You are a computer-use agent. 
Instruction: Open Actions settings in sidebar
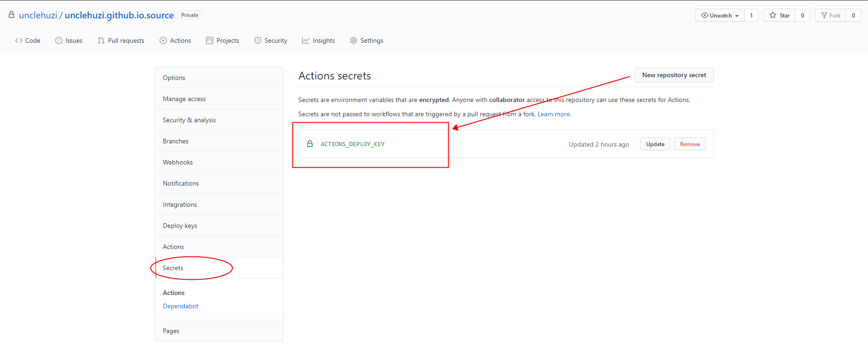click(219, 247)
